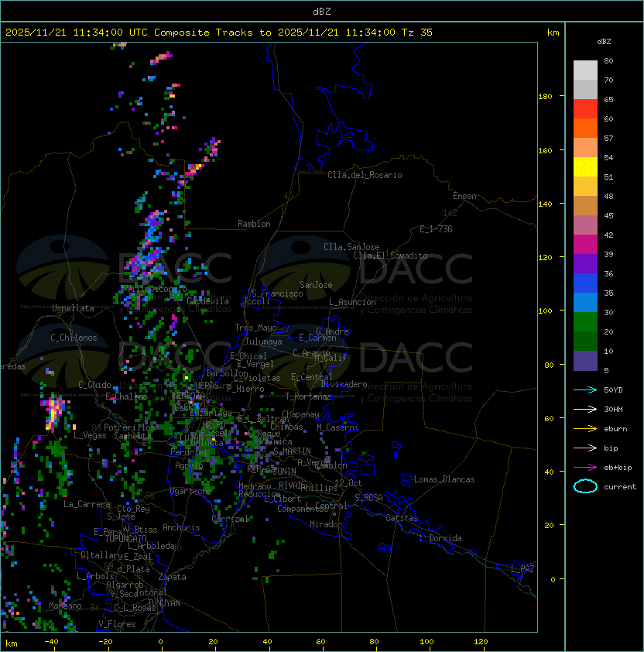Click the 'Catitas' map label
The height and width of the screenshot is (652, 644).
402,518
